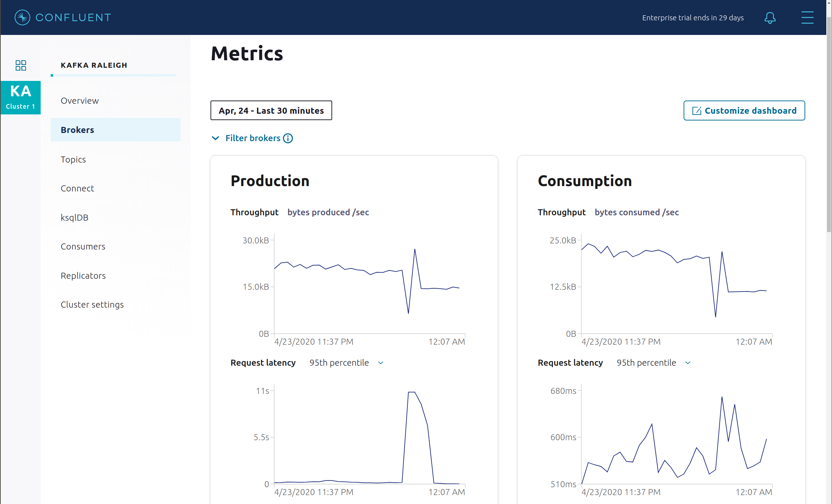Click 'bytes consumed /sec' label

pyautogui.click(x=636, y=212)
